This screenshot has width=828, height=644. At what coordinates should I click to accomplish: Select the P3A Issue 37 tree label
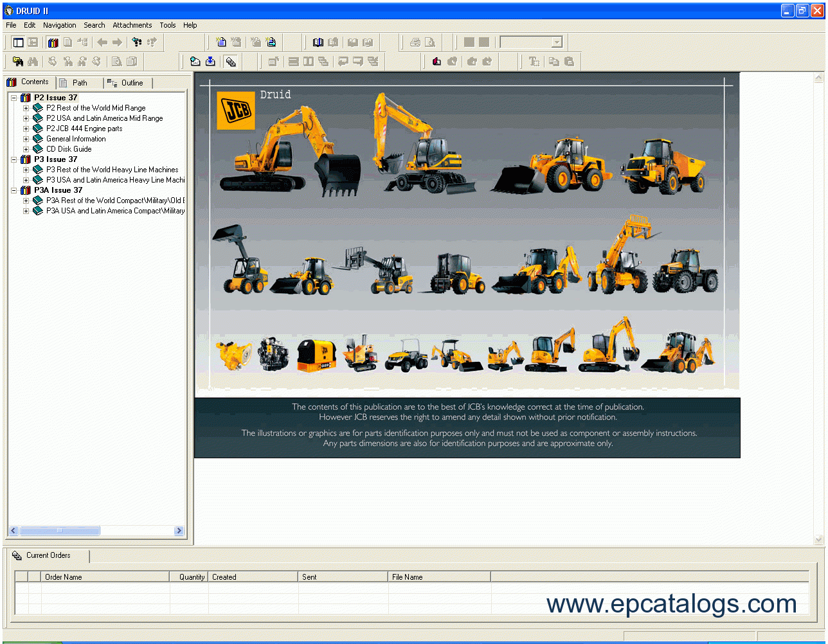[x=59, y=190]
